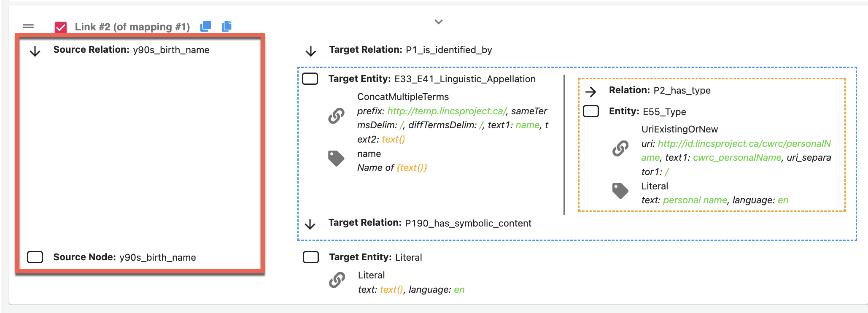Toggle arrow beside Target Relation P1_is_identified_by
The height and width of the screenshot is (313, 868).
tap(311, 51)
